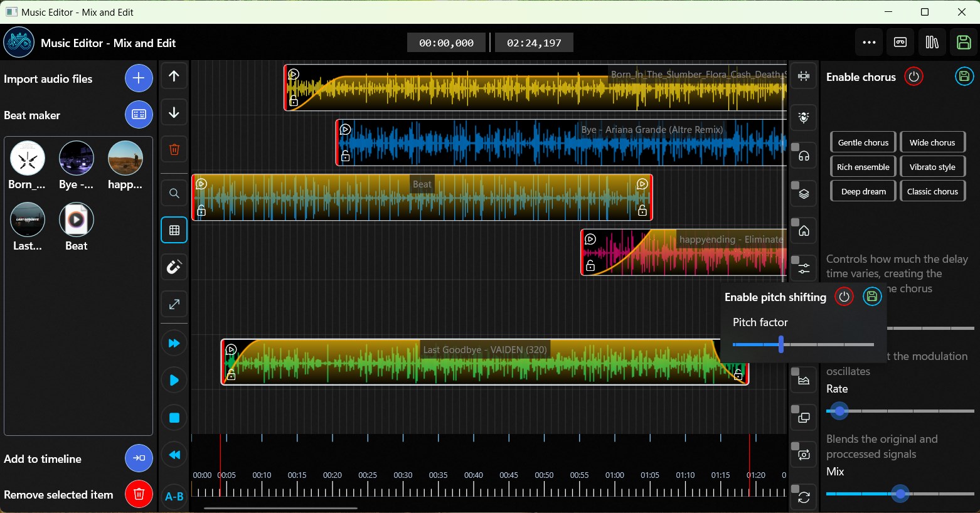Adjust the Pitch factor slider
This screenshot has height=513, width=980.
781,344
